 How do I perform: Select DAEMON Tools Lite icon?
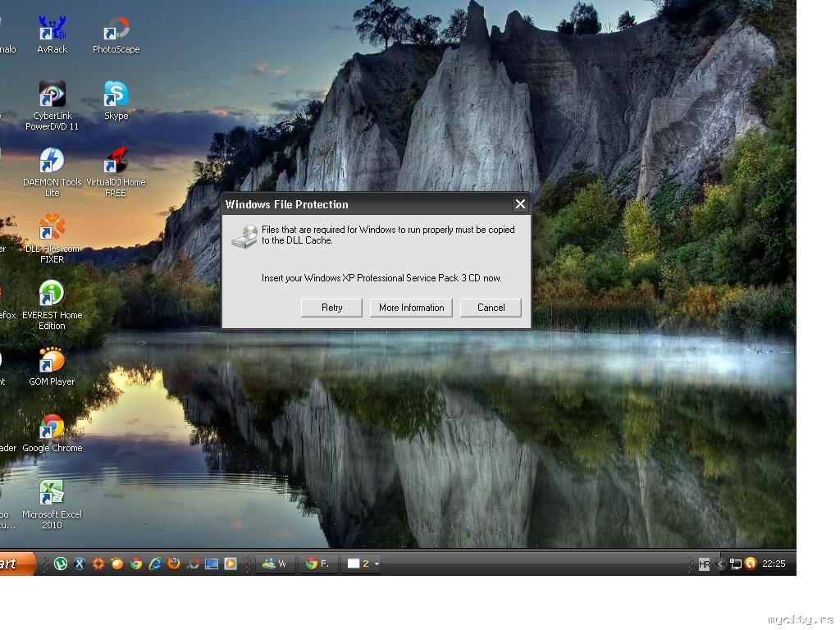52,172
